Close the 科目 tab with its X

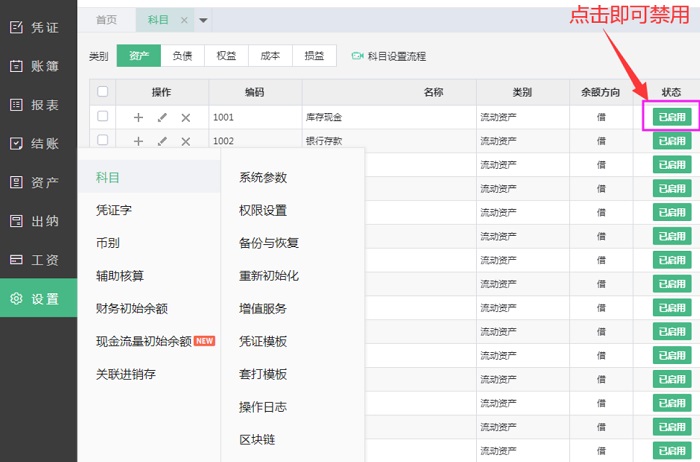pos(183,20)
